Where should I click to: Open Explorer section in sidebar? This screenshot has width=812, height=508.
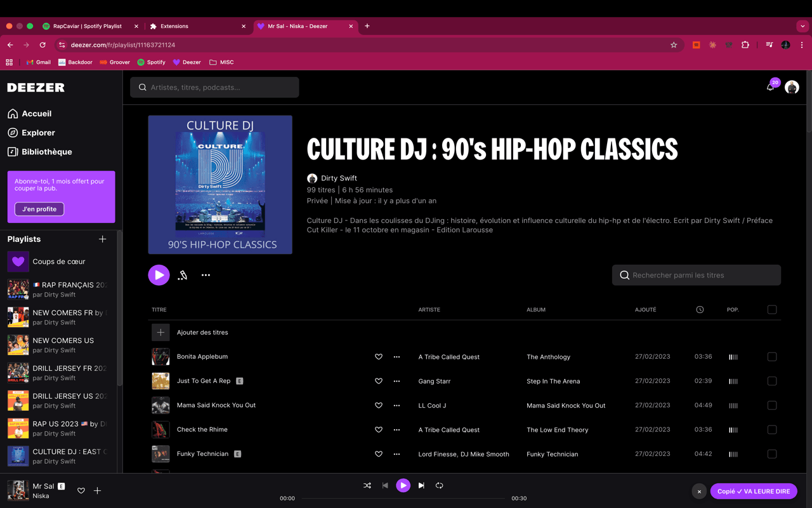(x=31, y=133)
